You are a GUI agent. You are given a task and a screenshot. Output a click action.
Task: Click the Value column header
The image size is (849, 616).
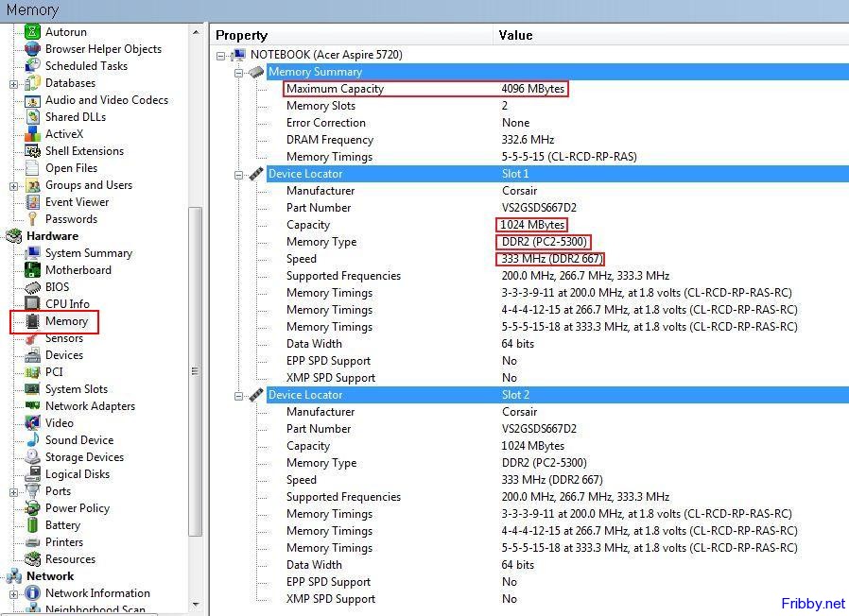[671, 35]
